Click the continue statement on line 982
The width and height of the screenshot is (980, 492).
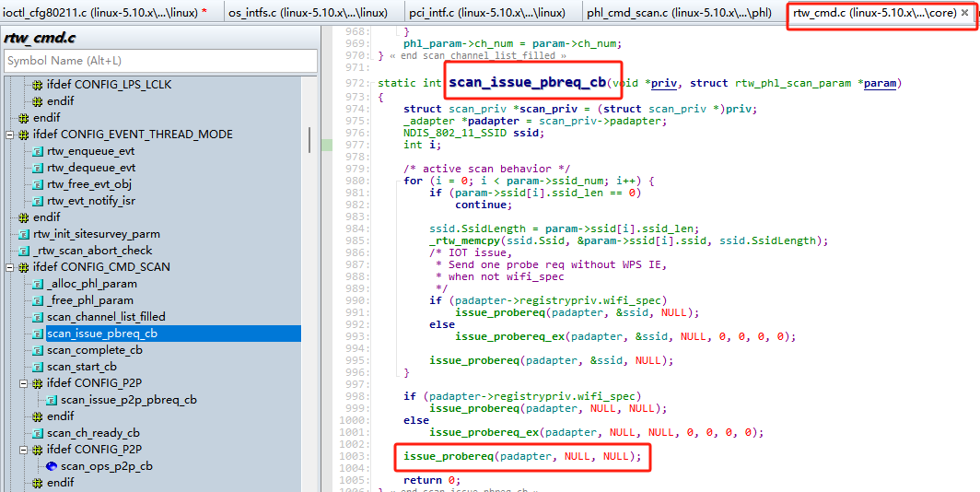click(484, 205)
